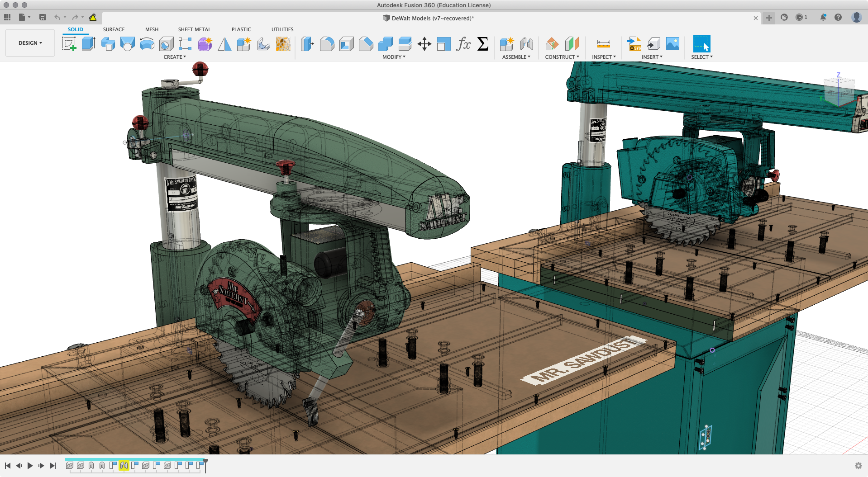The height and width of the screenshot is (477, 868).
Task: Select the Rib/Web tool icon
Action: click(x=263, y=44)
